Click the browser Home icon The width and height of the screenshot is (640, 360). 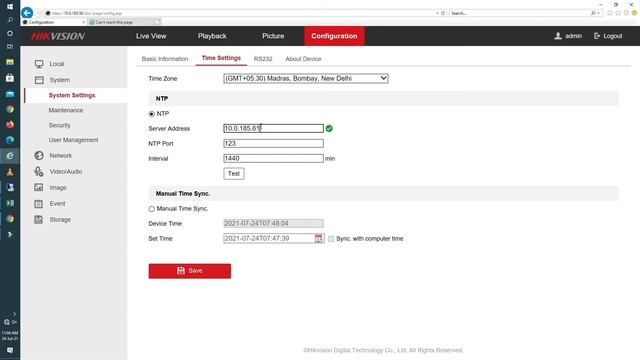[610, 13]
